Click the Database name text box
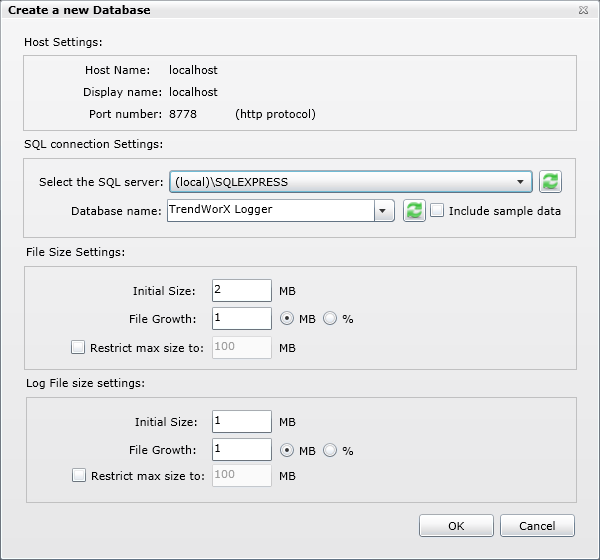The image size is (600, 560). (x=270, y=211)
